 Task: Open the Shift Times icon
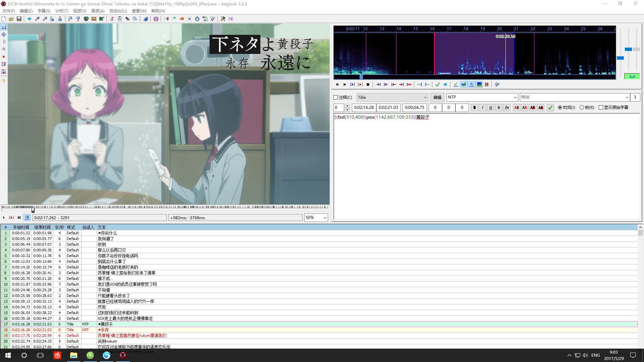click(x=166, y=19)
